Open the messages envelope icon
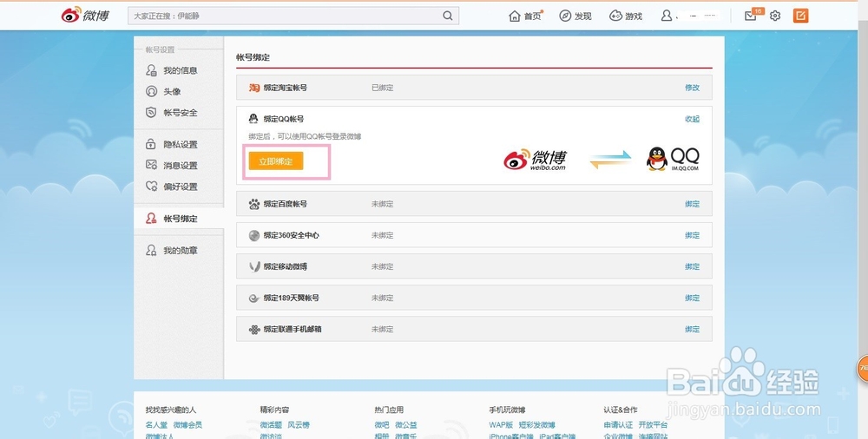 [x=750, y=16]
